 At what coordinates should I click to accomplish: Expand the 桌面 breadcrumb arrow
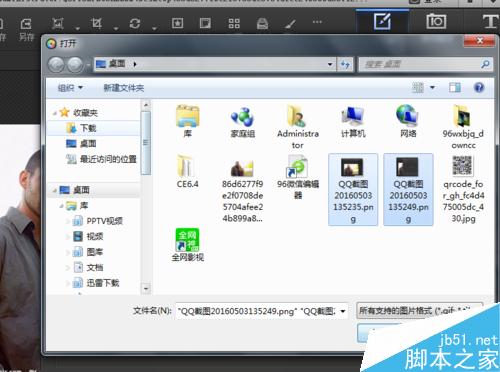[x=135, y=64]
